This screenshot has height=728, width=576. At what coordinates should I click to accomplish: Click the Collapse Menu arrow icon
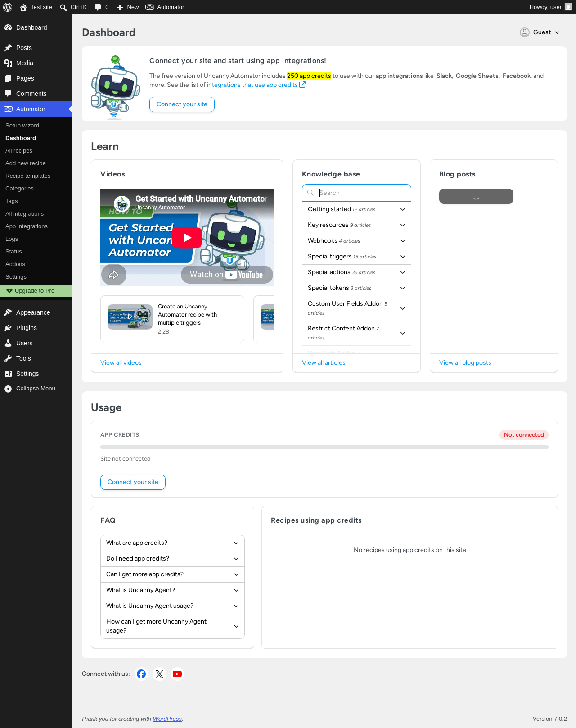coord(8,389)
